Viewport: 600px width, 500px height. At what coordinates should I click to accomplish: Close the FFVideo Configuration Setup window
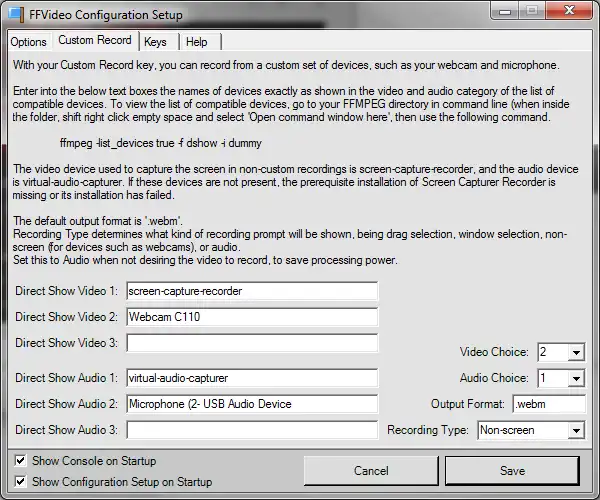tap(569, 10)
